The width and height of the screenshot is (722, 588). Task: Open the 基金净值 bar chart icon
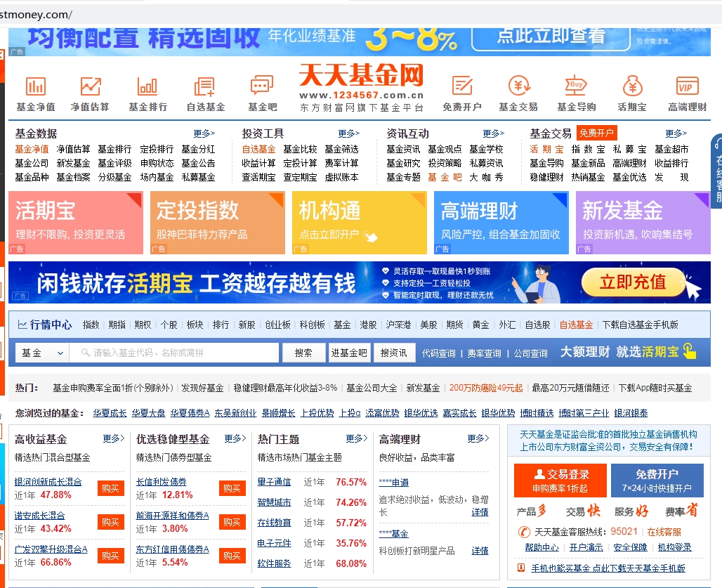click(35, 86)
